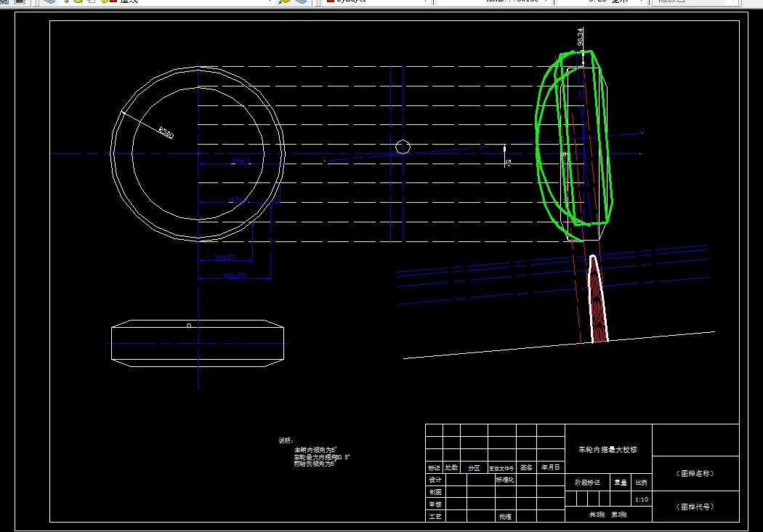This screenshot has height=532, width=763.
Task: Select the note line 主销内倾角为5°
Action: tap(315, 450)
